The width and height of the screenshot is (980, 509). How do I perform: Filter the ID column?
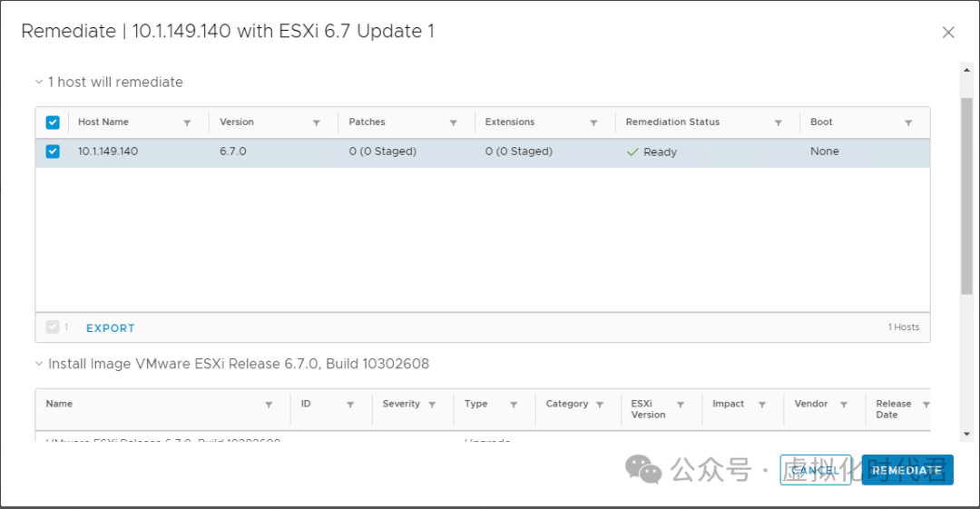[x=350, y=405]
